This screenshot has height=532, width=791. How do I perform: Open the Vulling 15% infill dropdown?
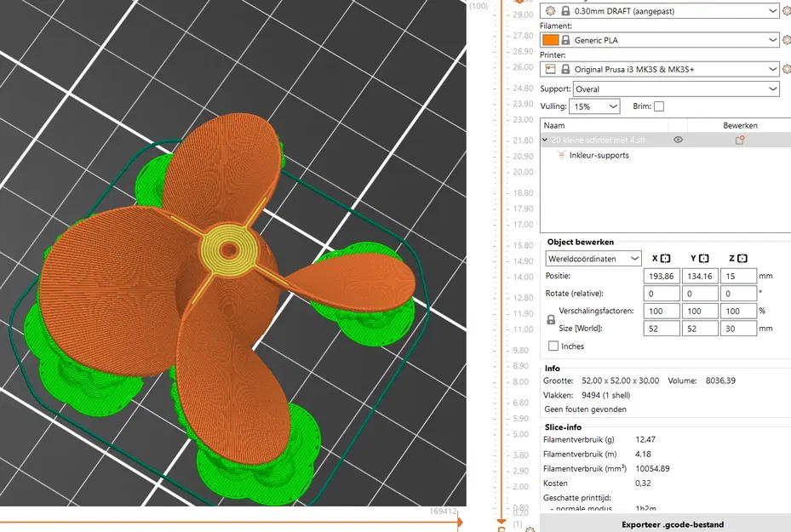(595, 106)
